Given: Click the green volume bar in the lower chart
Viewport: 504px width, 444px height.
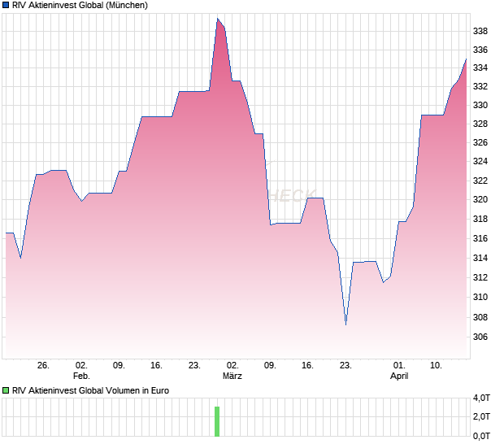Looking at the screenshot, I should coord(217,421).
